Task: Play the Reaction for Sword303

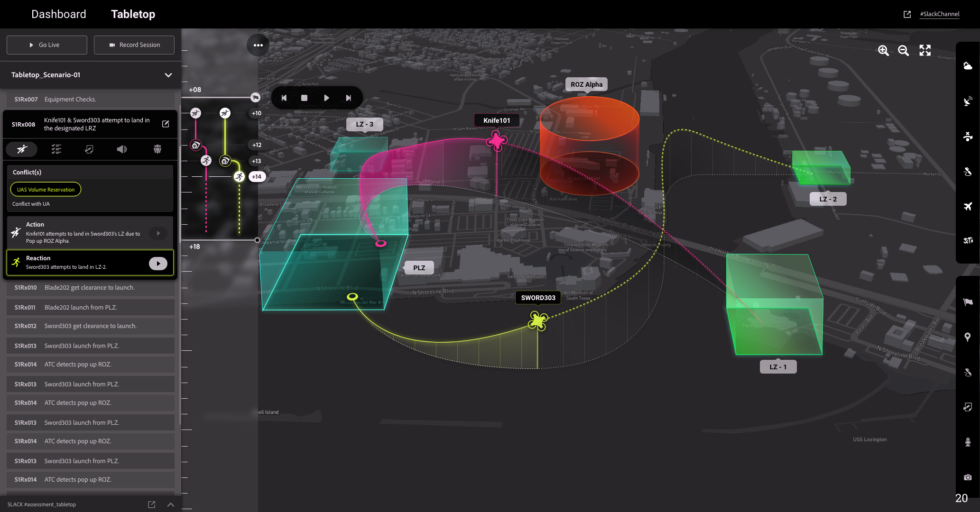Action: tap(158, 264)
